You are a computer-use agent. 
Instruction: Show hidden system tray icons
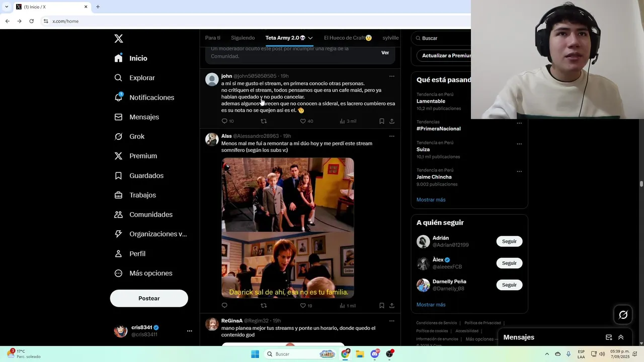[547, 354]
